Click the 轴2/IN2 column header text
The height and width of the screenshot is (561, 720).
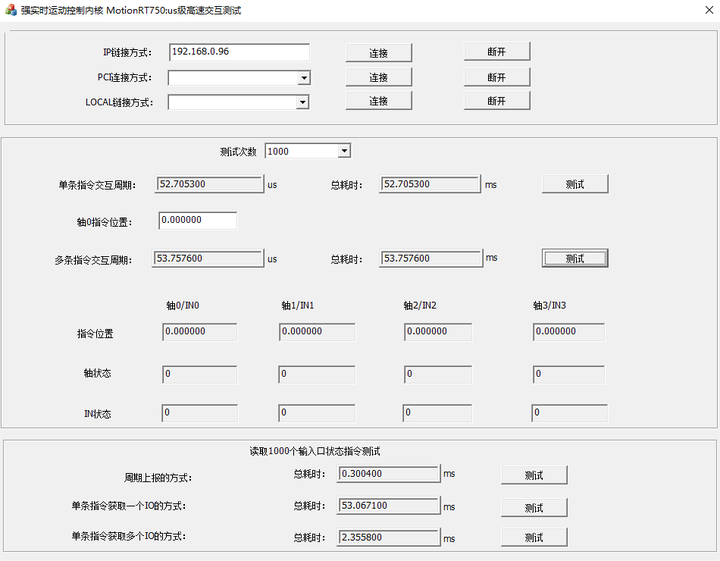[420, 305]
